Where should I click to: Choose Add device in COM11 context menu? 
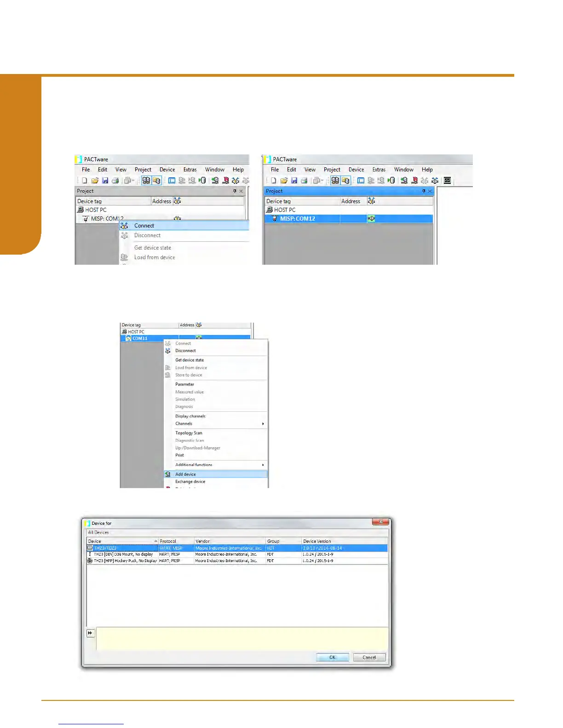[215, 474]
